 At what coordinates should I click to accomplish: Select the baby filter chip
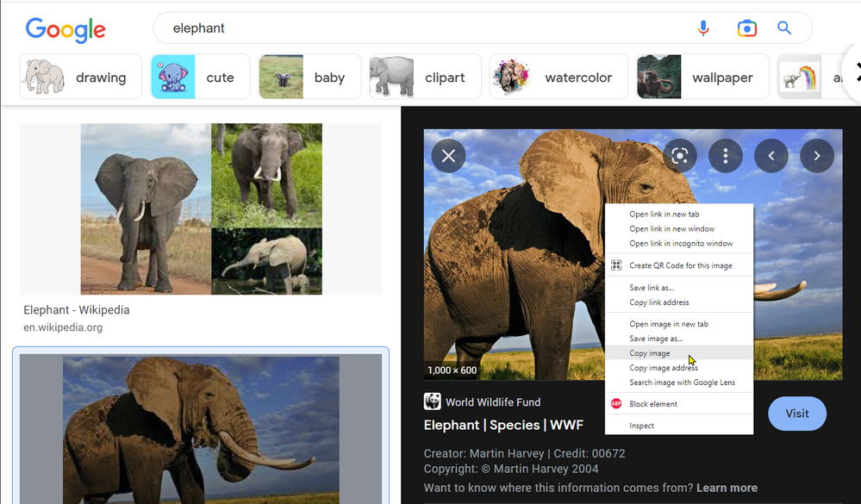point(309,77)
